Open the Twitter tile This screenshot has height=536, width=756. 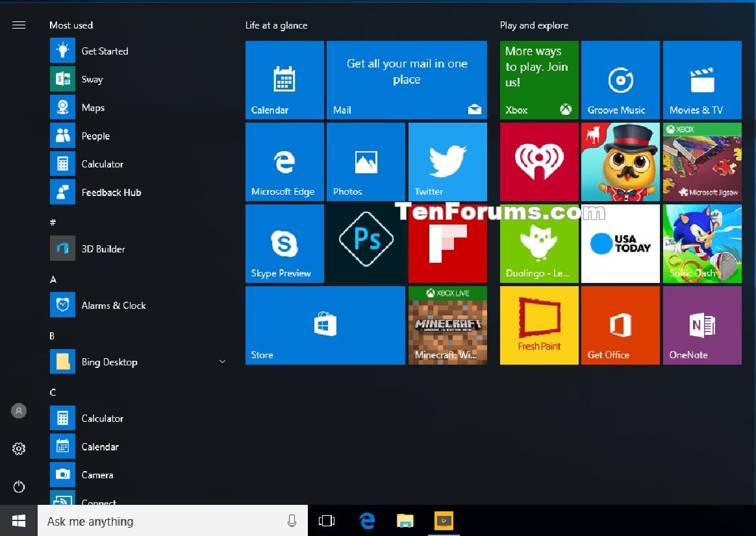[447, 162]
